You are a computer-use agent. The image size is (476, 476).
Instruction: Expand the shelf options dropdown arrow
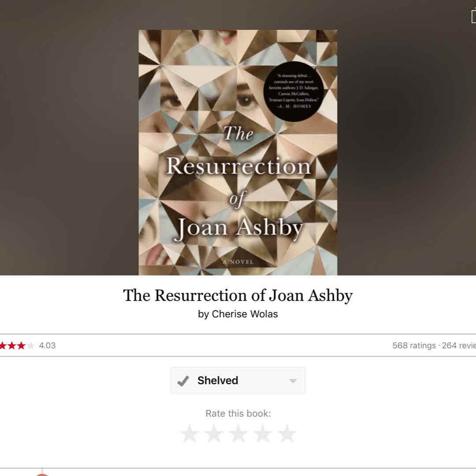click(x=293, y=381)
